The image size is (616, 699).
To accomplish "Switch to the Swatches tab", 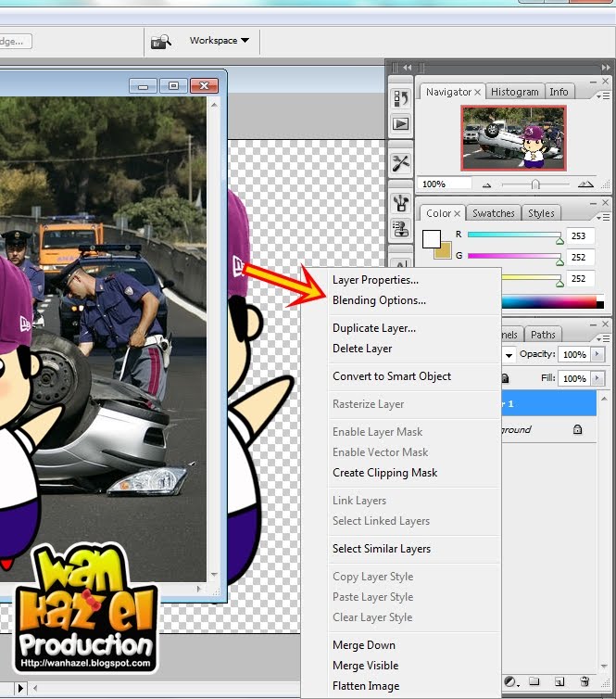I will point(493,213).
